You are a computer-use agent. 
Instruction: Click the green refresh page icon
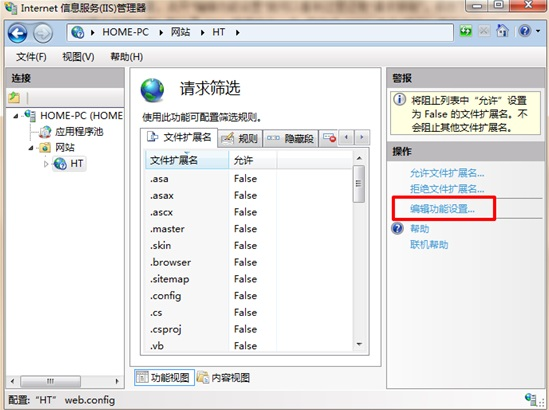click(x=465, y=32)
